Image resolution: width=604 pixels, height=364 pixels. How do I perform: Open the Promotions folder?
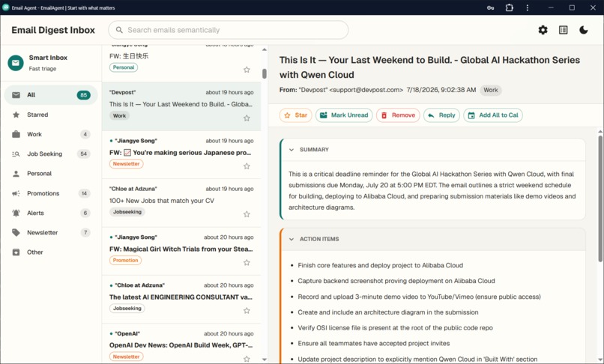[x=51, y=193]
